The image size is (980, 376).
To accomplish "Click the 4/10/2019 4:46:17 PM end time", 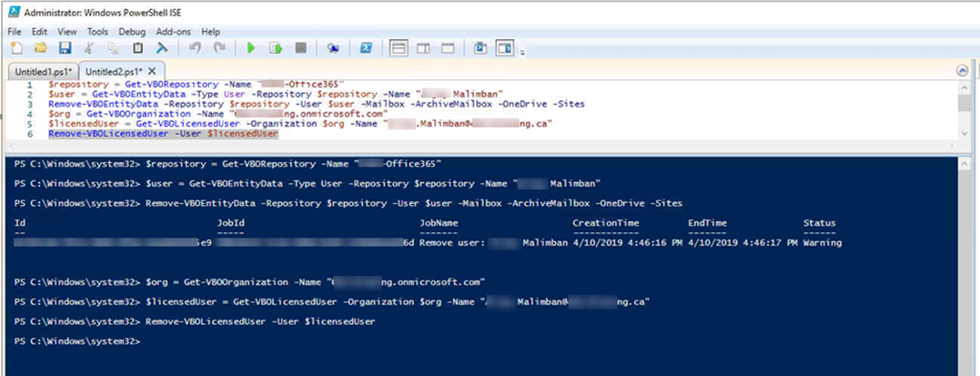I will click(743, 242).
